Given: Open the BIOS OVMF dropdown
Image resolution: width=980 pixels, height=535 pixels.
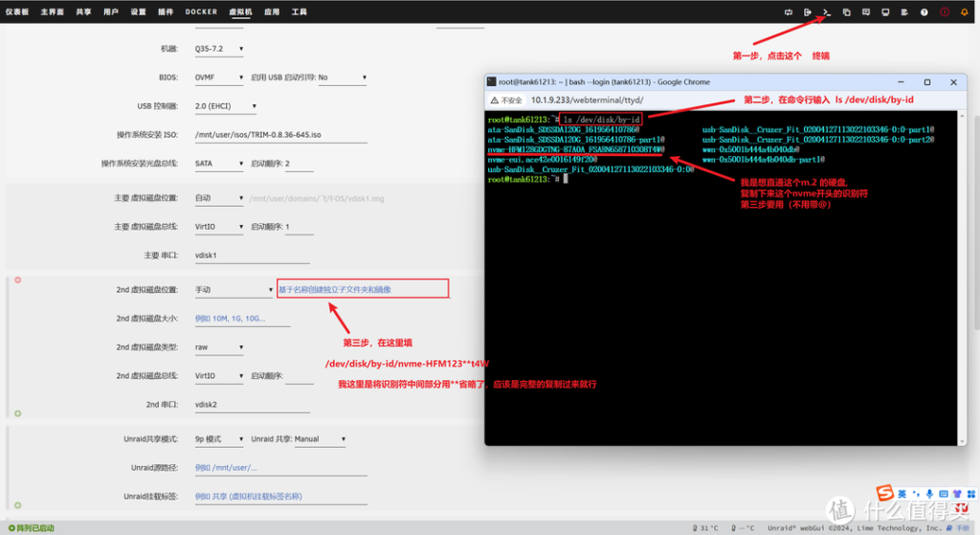Looking at the screenshot, I should point(219,78).
